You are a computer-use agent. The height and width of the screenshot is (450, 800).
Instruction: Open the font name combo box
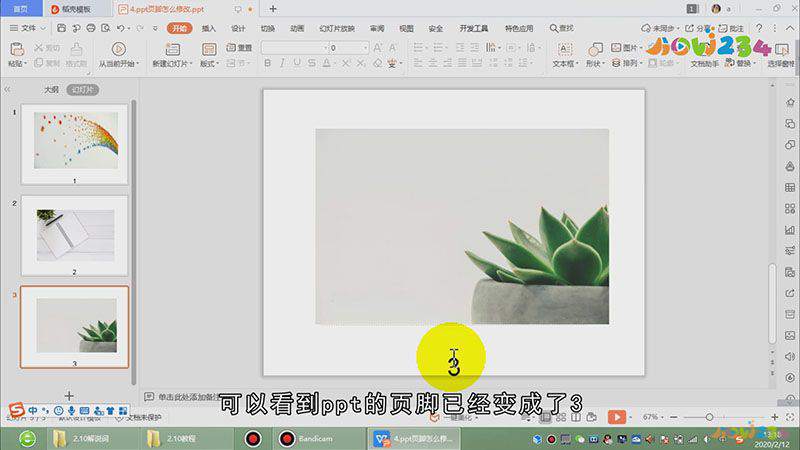pos(295,48)
